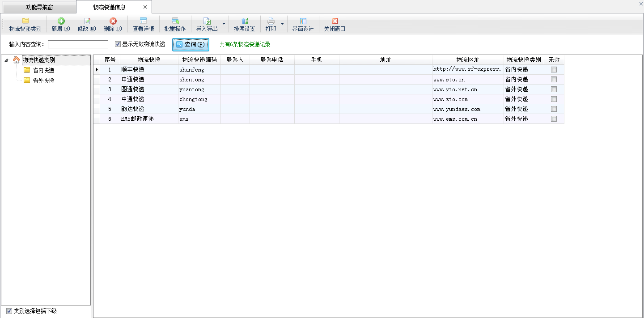The height and width of the screenshot is (318, 644).
Task: Uncheck 类别选择包括下级 checkbox
Action: click(9, 311)
